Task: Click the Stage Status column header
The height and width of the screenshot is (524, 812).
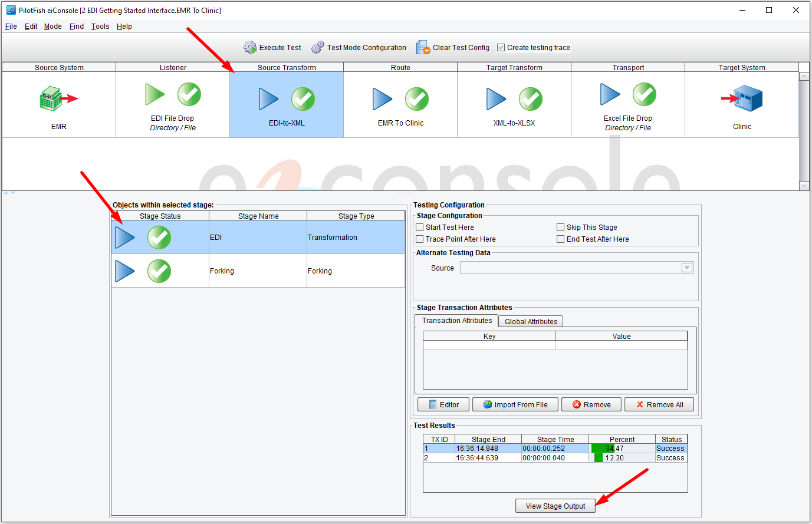Action: pyautogui.click(x=160, y=216)
